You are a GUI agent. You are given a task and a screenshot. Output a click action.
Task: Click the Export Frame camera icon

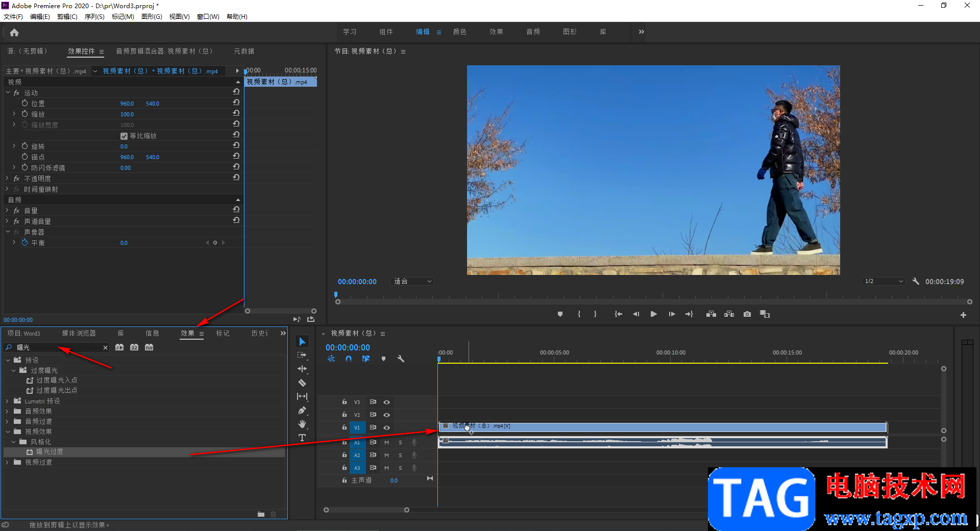(x=747, y=314)
